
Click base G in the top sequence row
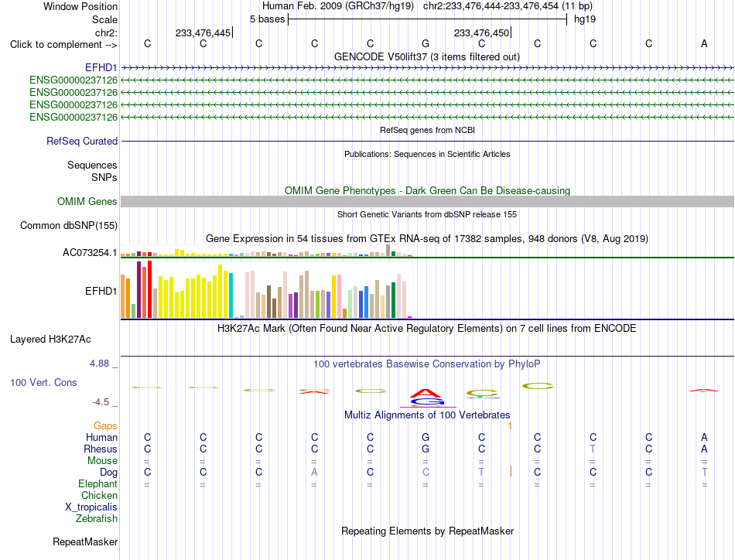coord(426,43)
